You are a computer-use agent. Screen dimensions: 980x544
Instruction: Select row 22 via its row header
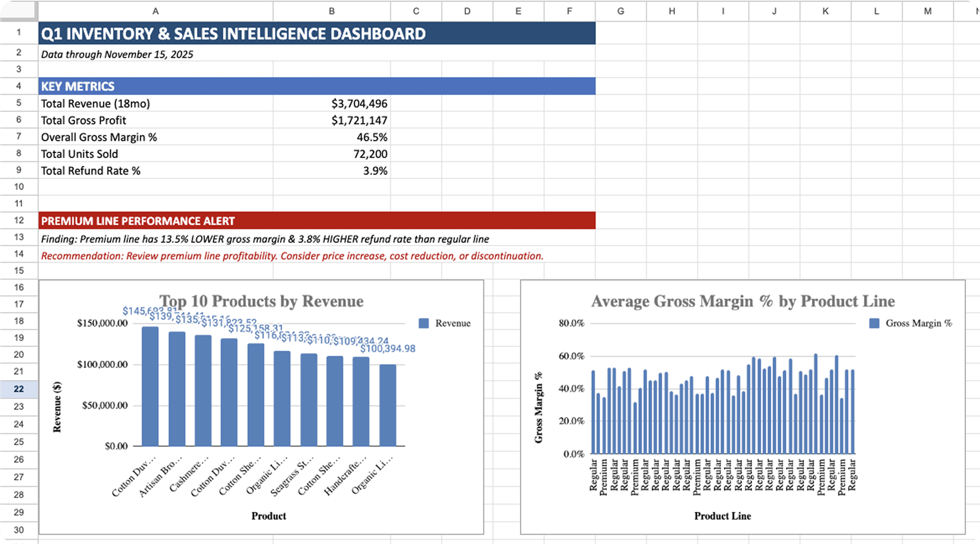click(x=18, y=389)
